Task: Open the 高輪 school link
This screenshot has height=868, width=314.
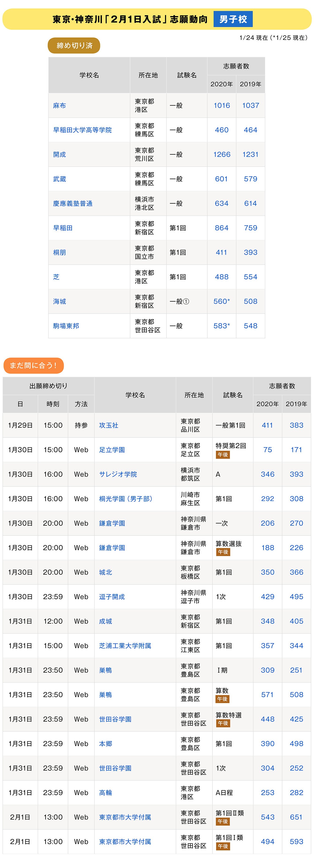Action: (x=105, y=793)
